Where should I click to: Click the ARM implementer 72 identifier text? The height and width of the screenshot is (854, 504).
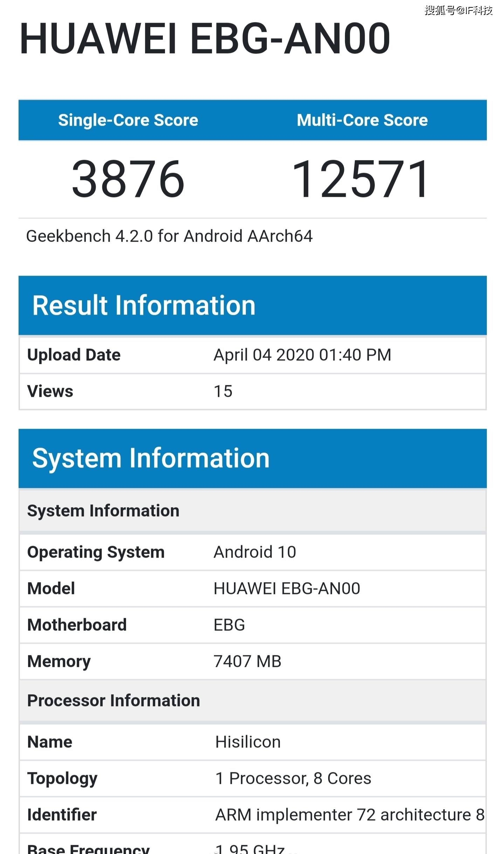coord(350,815)
